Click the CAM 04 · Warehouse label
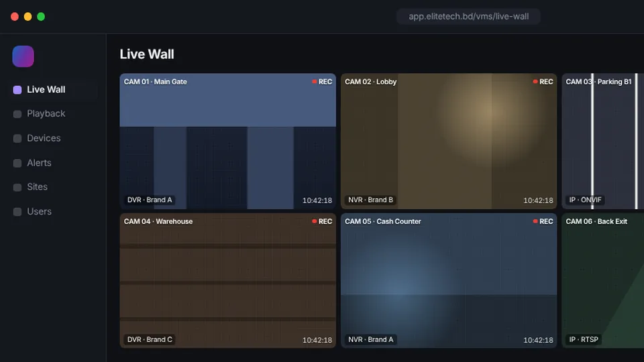The width and height of the screenshot is (644, 362). coord(158,221)
